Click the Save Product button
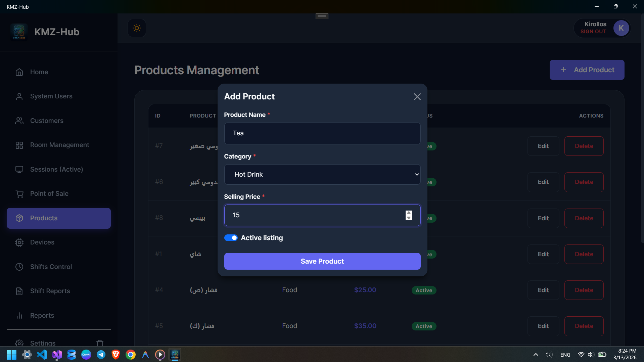 (x=322, y=261)
